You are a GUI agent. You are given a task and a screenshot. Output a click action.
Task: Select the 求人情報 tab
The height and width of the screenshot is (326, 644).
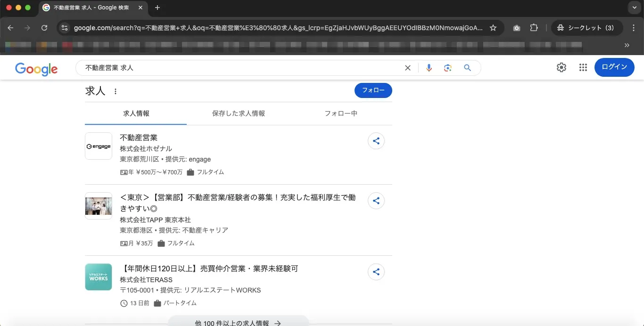click(136, 114)
